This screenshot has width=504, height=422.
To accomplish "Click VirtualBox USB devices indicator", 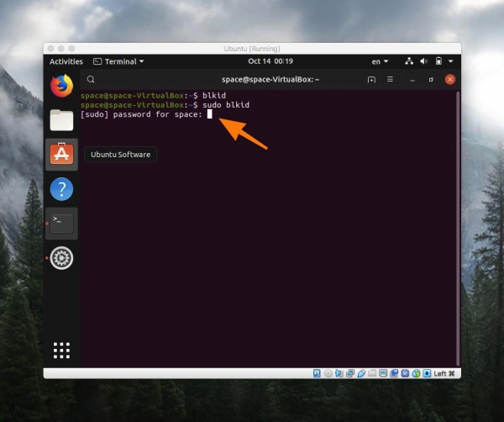I will 361,373.
